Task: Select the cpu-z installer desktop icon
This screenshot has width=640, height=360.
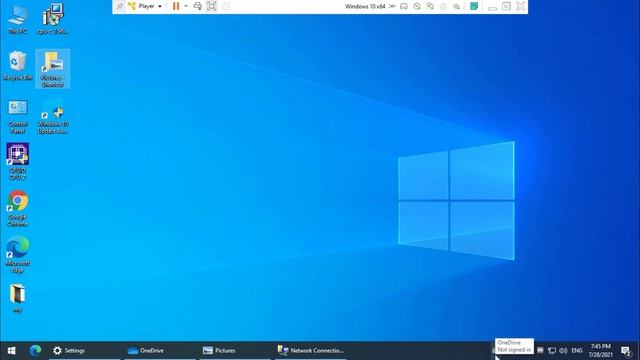Action: click(53, 19)
